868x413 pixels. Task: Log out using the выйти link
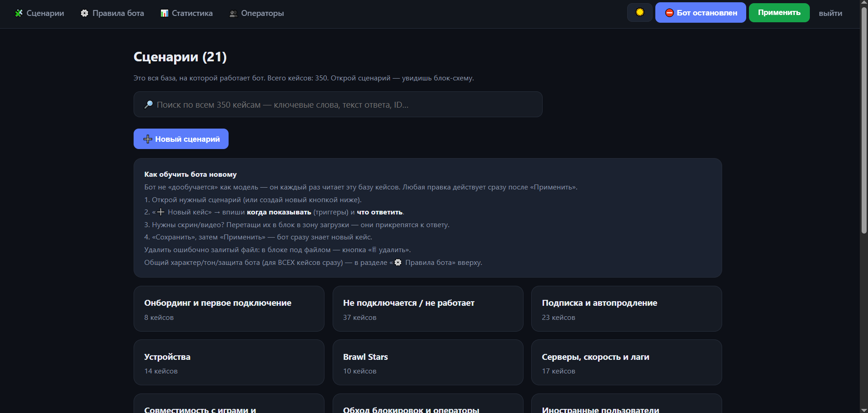pos(831,13)
